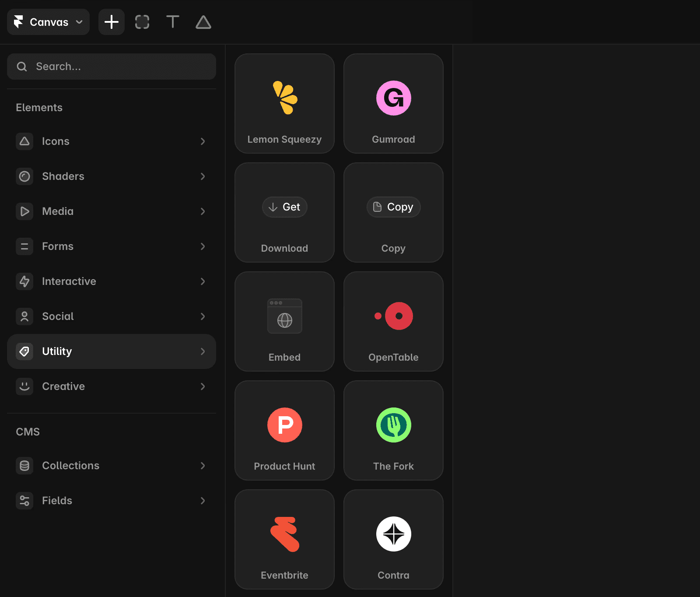Click the Contra card label

[x=394, y=576]
